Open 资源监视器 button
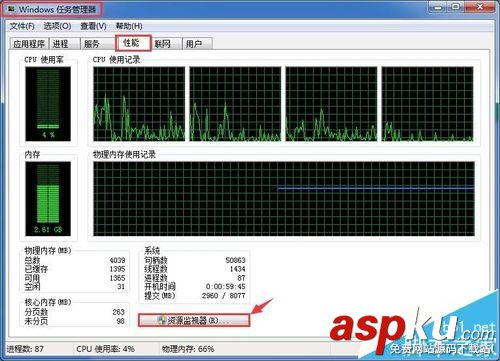This screenshot has width=500, height=361. point(194,320)
